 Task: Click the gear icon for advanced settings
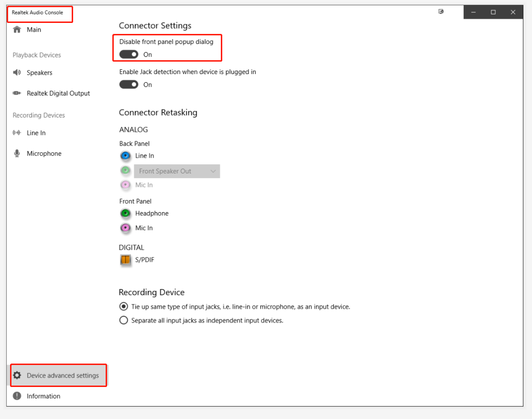pos(17,375)
